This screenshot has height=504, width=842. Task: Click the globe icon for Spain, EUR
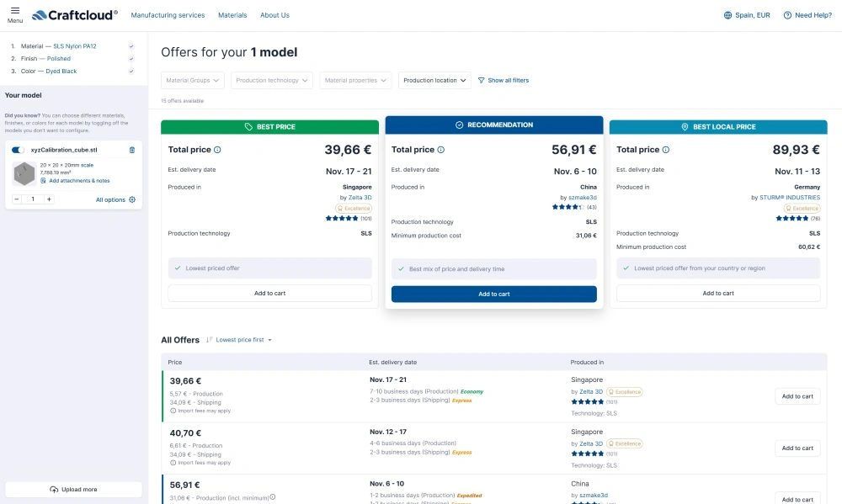727,15
